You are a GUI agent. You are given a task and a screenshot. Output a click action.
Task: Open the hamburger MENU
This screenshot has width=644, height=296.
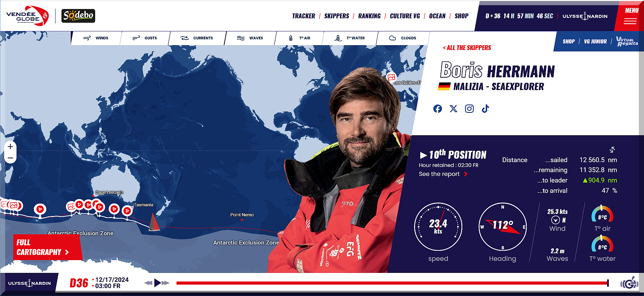click(630, 16)
